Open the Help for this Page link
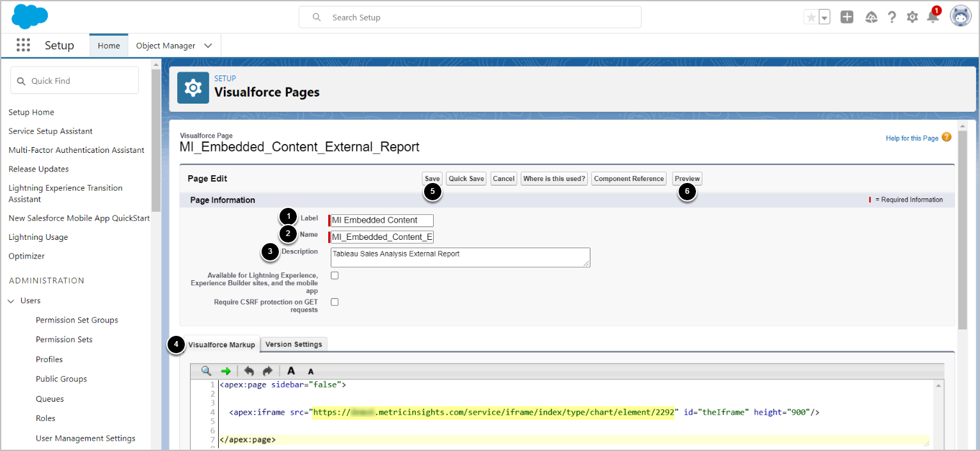Screen dimensions: 980x451 pos(912,138)
